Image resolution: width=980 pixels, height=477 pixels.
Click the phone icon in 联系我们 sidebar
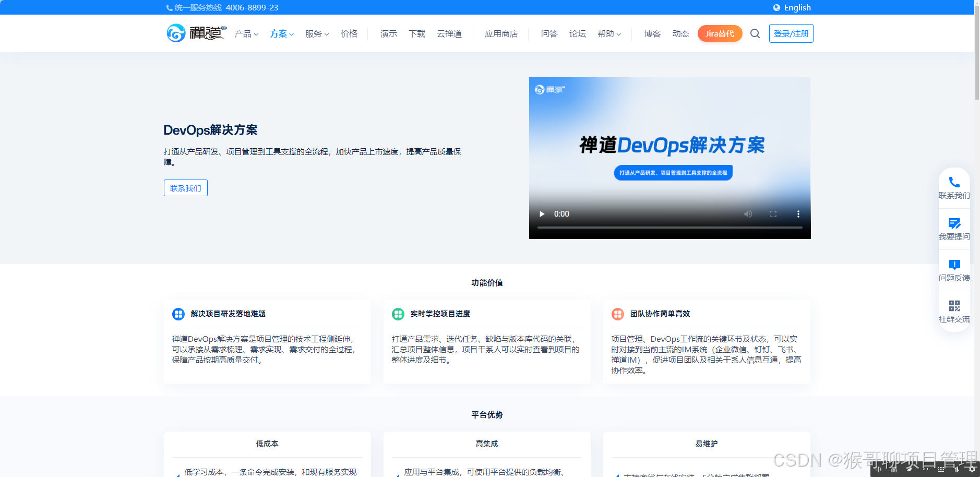954,182
